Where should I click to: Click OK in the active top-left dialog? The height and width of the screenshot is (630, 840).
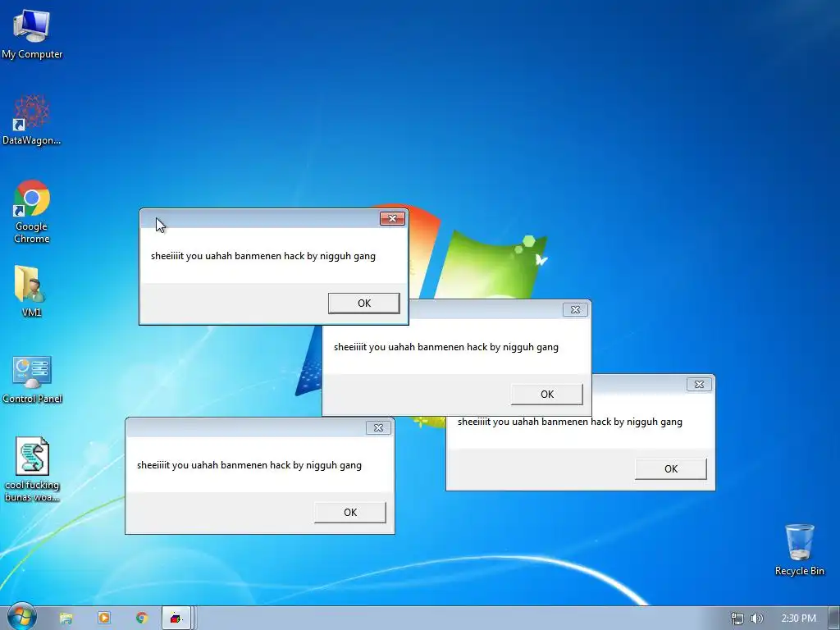pyautogui.click(x=363, y=304)
